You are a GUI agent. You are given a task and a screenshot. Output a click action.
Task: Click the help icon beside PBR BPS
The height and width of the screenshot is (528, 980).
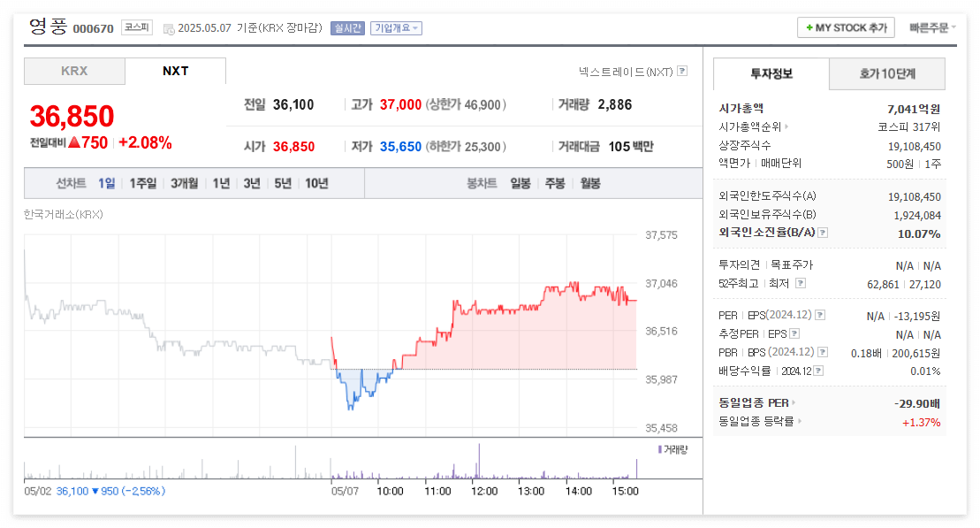point(823,352)
